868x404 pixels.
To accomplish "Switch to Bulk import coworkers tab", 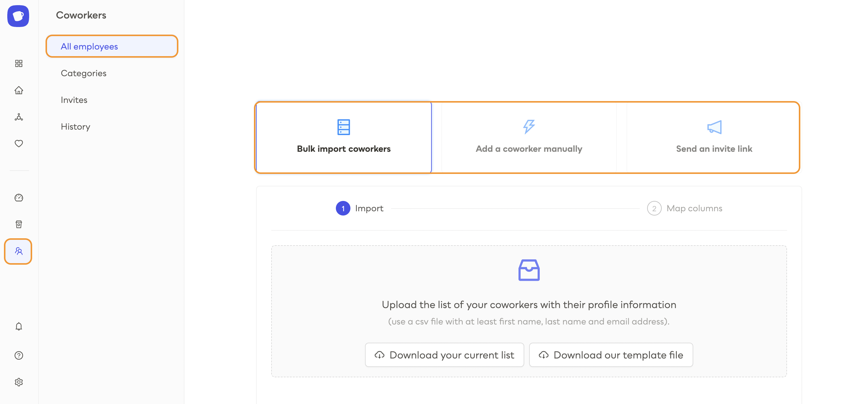I will 344,137.
